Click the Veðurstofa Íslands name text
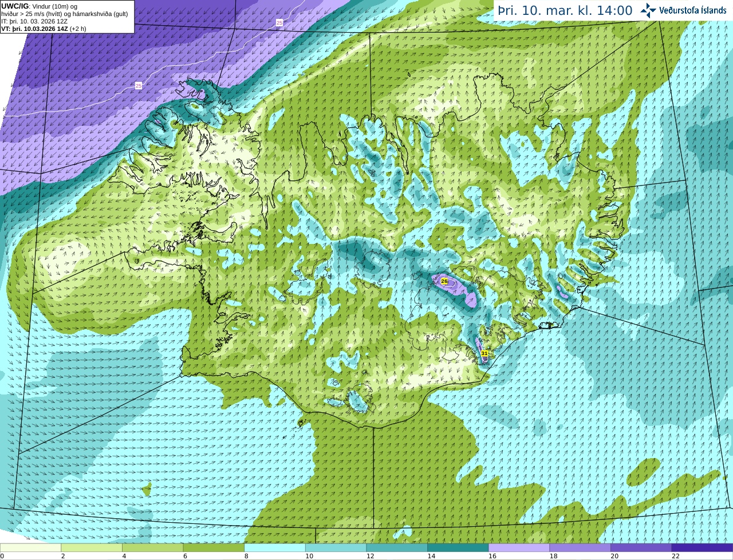The image size is (733, 560). (693, 10)
